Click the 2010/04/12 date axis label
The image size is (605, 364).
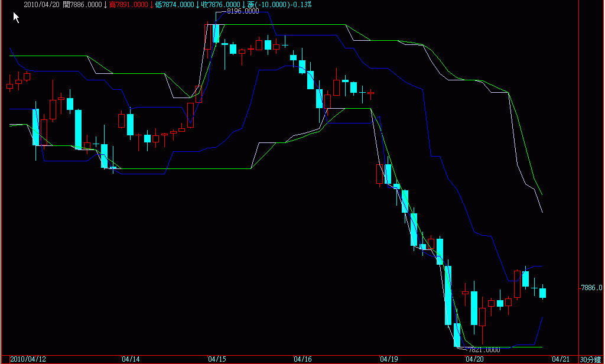(28, 359)
